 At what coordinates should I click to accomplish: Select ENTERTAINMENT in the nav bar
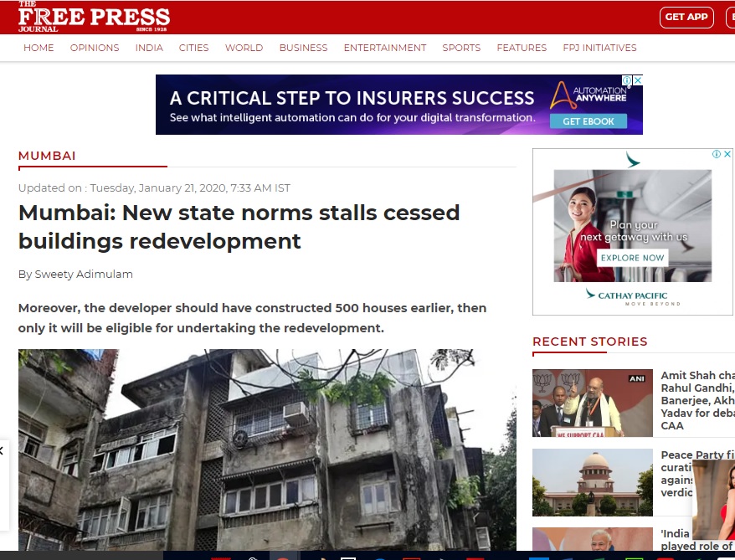[385, 48]
